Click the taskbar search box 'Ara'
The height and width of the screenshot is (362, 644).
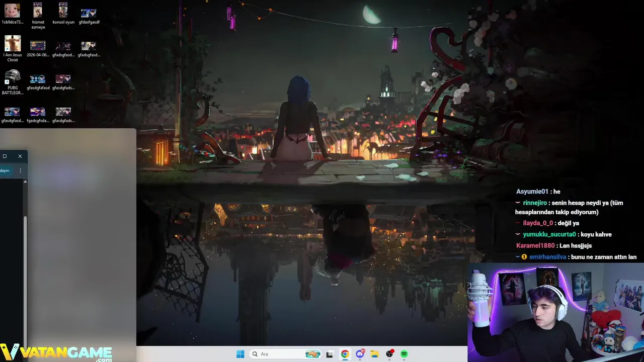pyautogui.click(x=286, y=354)
